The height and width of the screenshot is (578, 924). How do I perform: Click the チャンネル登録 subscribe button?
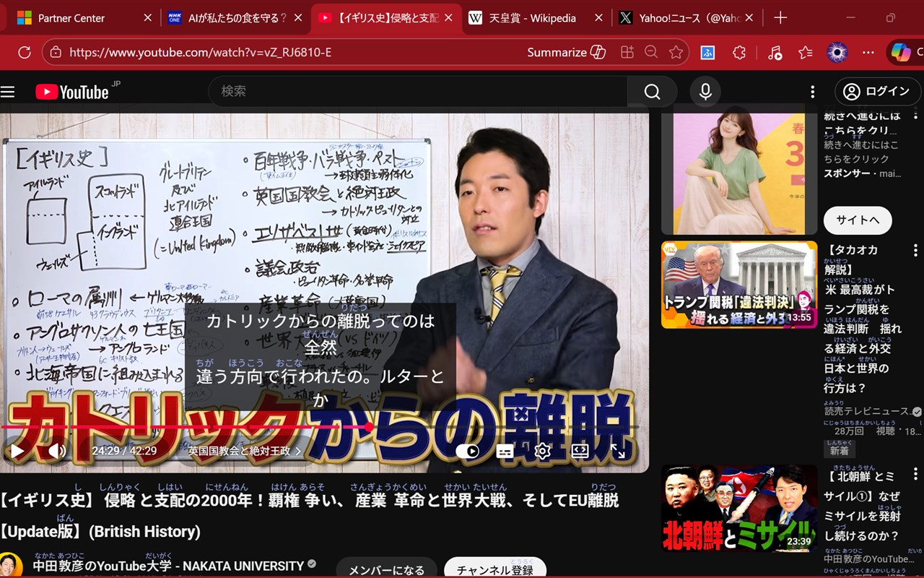pos(494,569)
